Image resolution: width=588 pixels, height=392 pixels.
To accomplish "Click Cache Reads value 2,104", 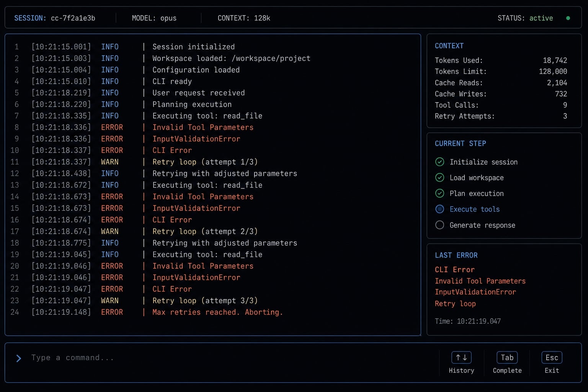I will (557, 83).
